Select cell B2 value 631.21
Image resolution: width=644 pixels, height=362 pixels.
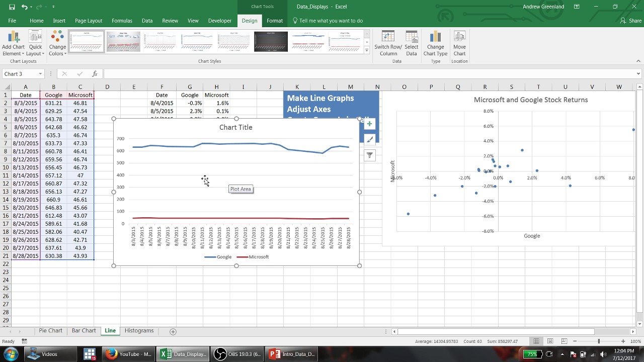pos(53,103)
